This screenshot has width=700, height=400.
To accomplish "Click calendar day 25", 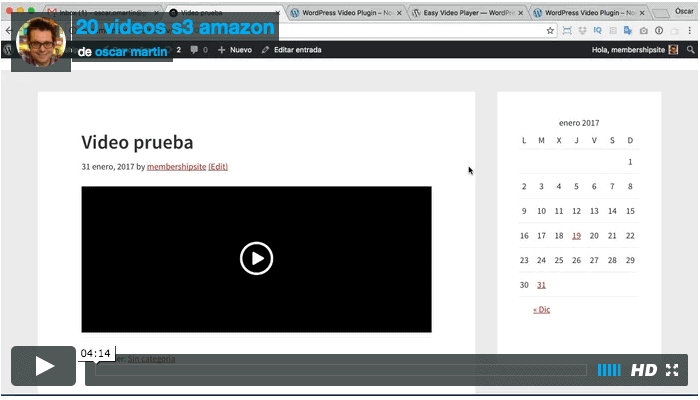I will (x=558, y=260).
